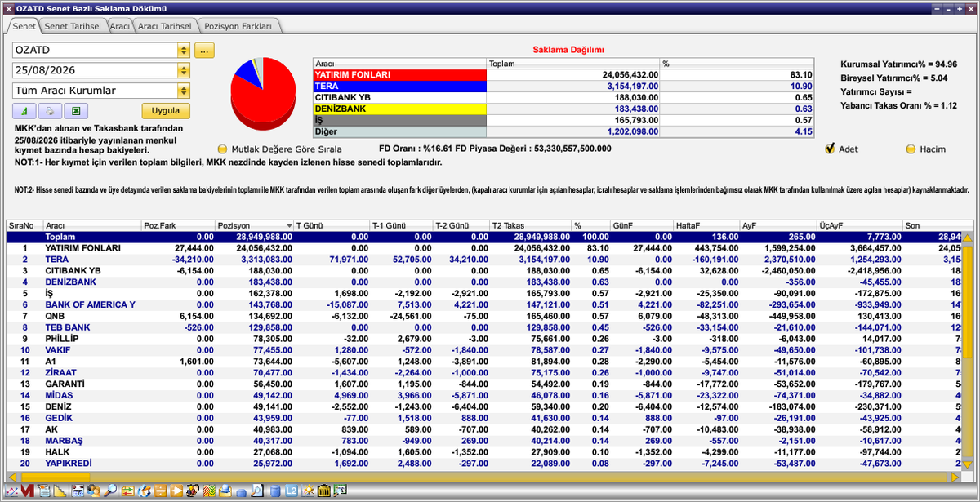This screenshot has height=502, width=980.
Task: Open the Aracı Tarihsel tab
Action: pyautogui.click(x=164, y=26)
